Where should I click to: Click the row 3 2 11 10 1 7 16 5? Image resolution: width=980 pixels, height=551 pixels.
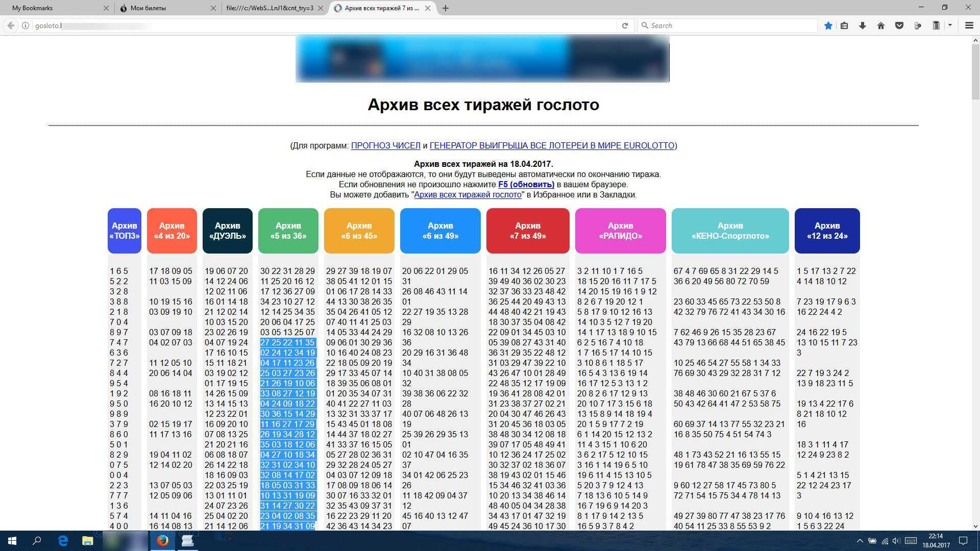point(610,271)
